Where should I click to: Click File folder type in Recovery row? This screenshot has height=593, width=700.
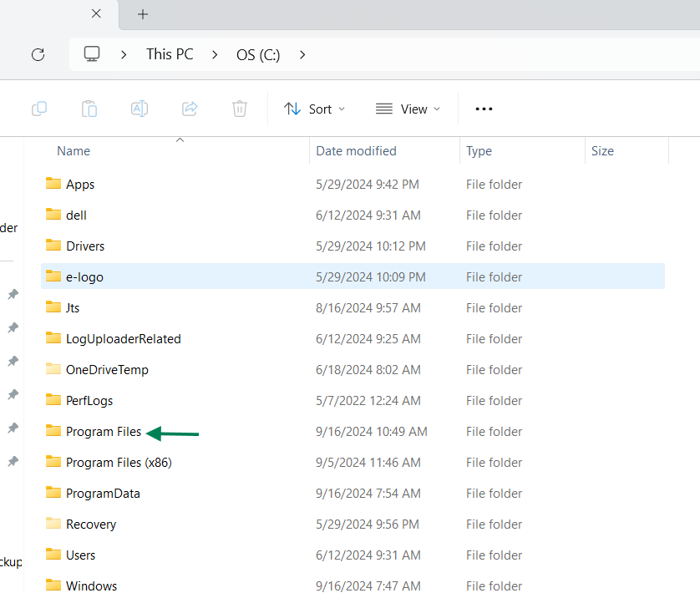(x=495, y=525)
